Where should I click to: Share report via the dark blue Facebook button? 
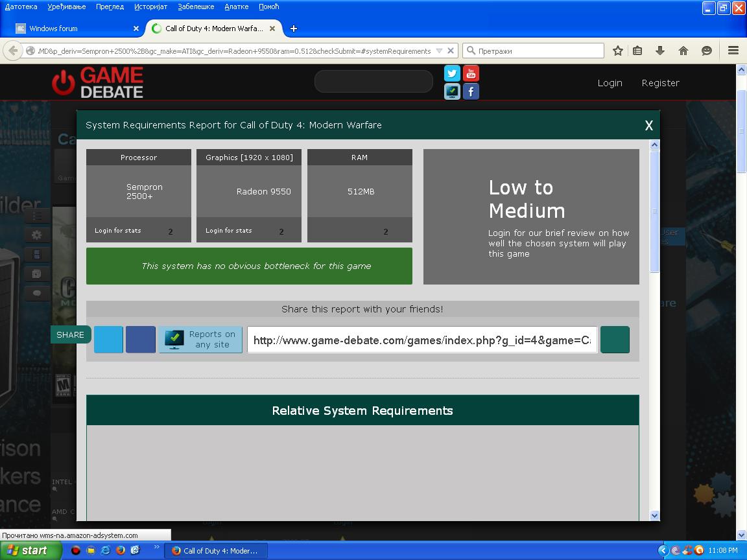click(x=141, y=340)
